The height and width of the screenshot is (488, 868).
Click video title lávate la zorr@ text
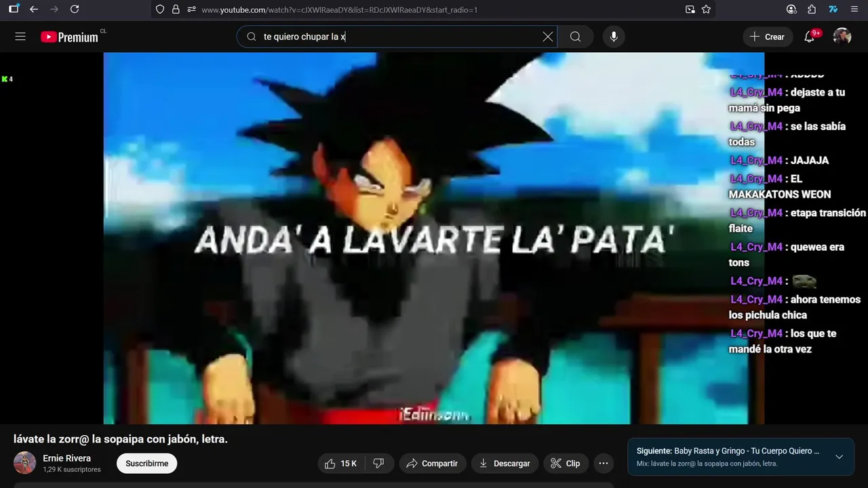121,439
